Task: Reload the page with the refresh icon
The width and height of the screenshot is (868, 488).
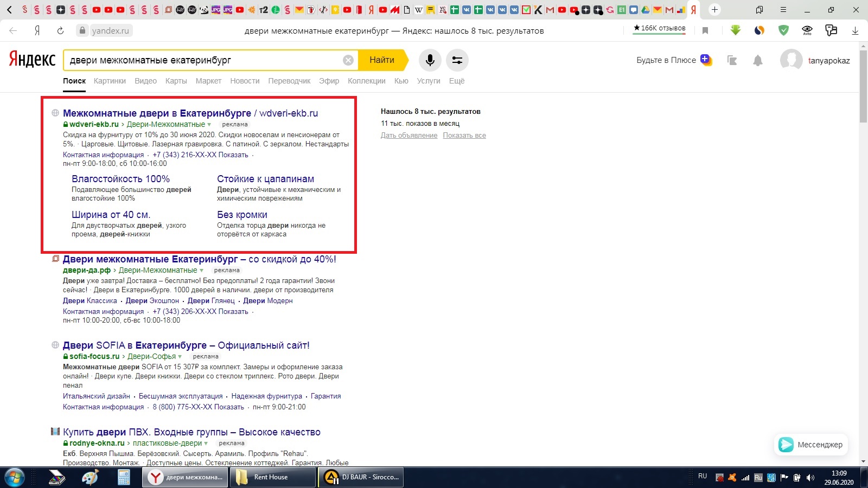Action: pyautogui.click(x=60, y=30)
